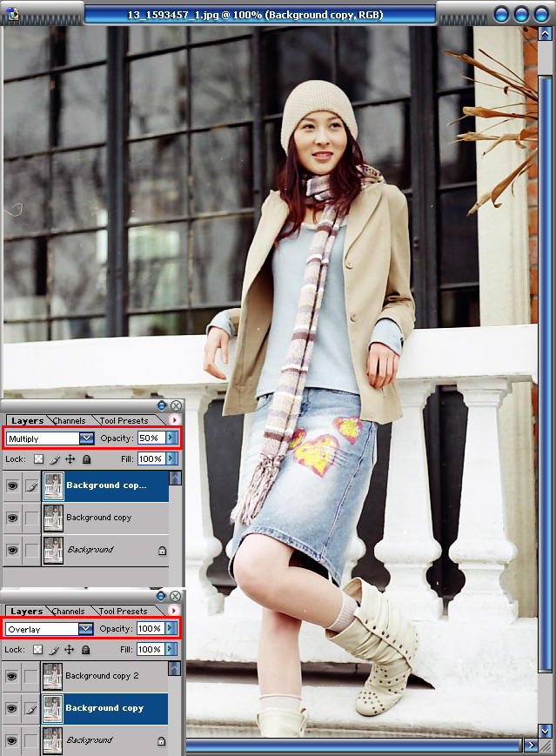Click the Background layer thumbnail in the Multiply panel
This screenshot has width=556, height=756.
[53, 550]
